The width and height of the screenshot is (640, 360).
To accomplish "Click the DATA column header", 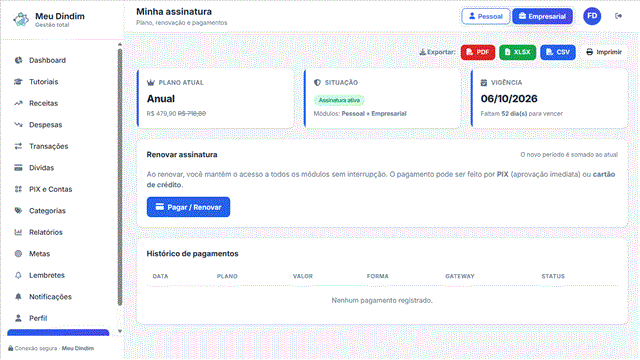I will click(160, 276).
